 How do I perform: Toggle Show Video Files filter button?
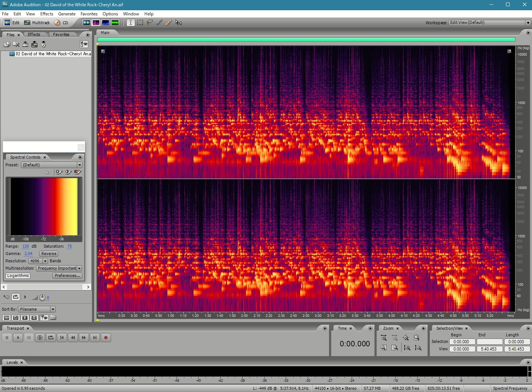(x=25, y=318)
